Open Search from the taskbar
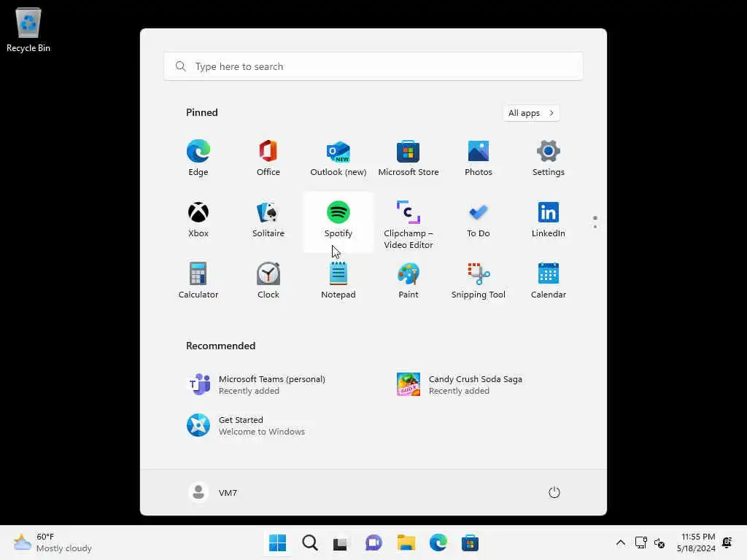 [x=309, y=542]
